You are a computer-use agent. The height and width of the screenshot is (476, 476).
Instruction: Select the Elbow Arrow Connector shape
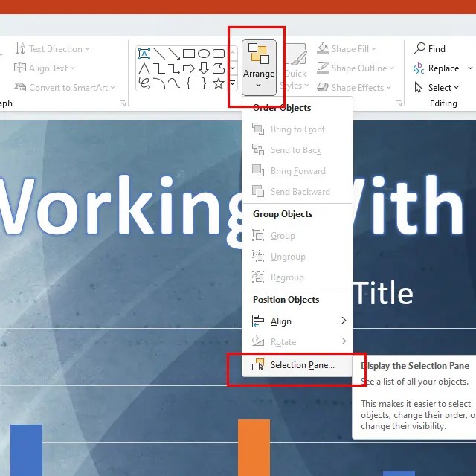pyautogui.click(x=174, y=68)
